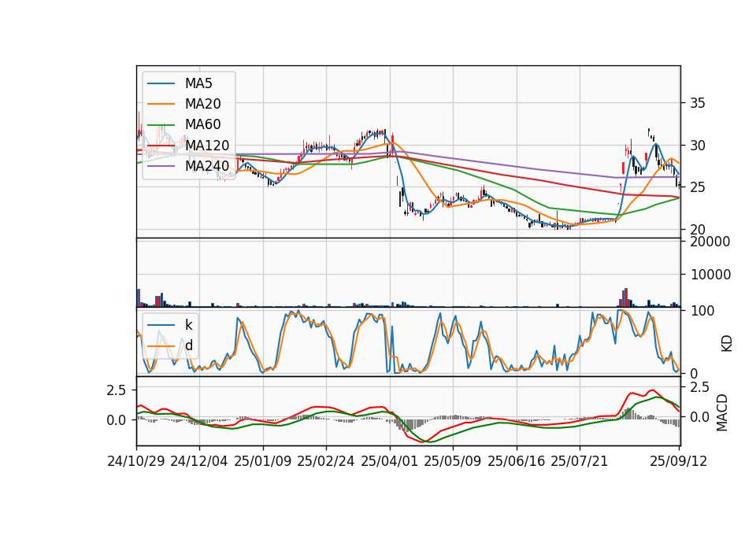Click the price axis value 25

click(697, 187)
